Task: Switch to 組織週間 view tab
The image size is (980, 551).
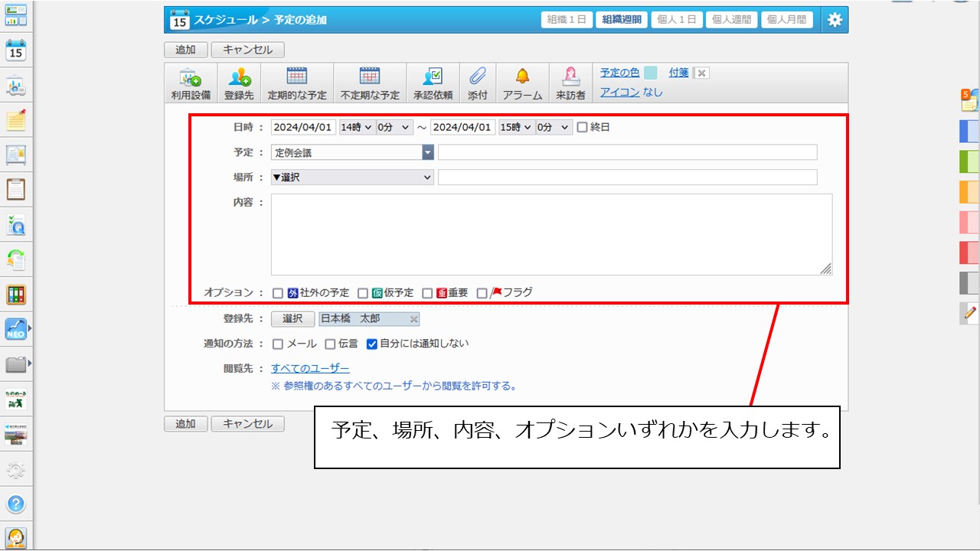Action: click(621, 20)
